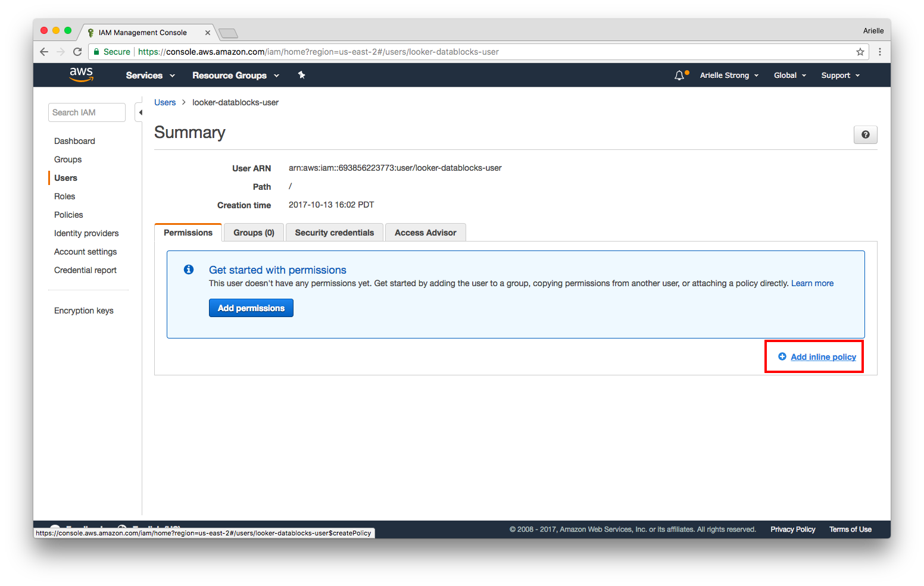Click the browser address bar URL
This screenshot has width=924, height=586.
[319, 52]
